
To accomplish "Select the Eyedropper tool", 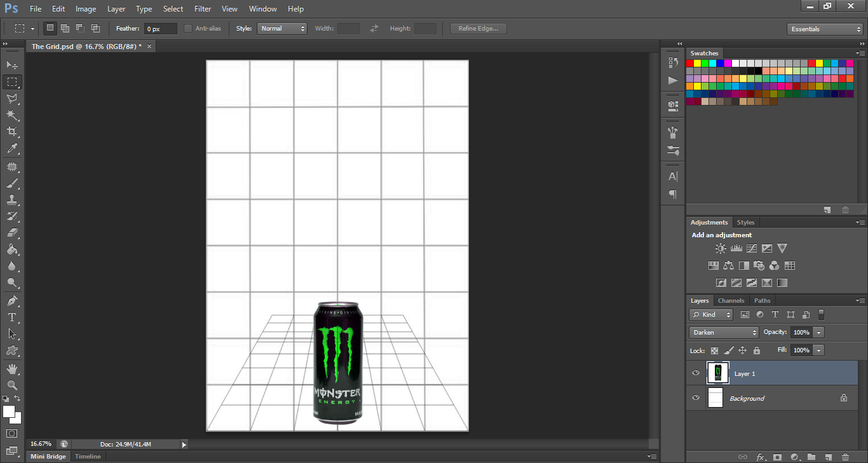I will pos(12,149).
